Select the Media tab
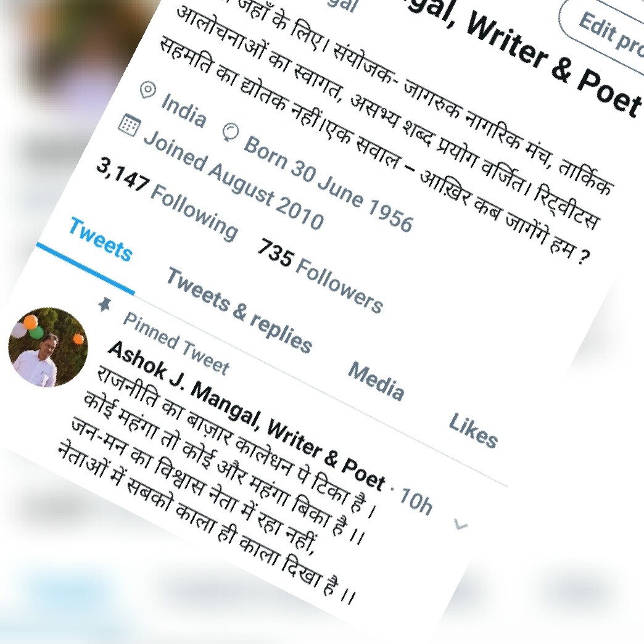 pos(376,381)
